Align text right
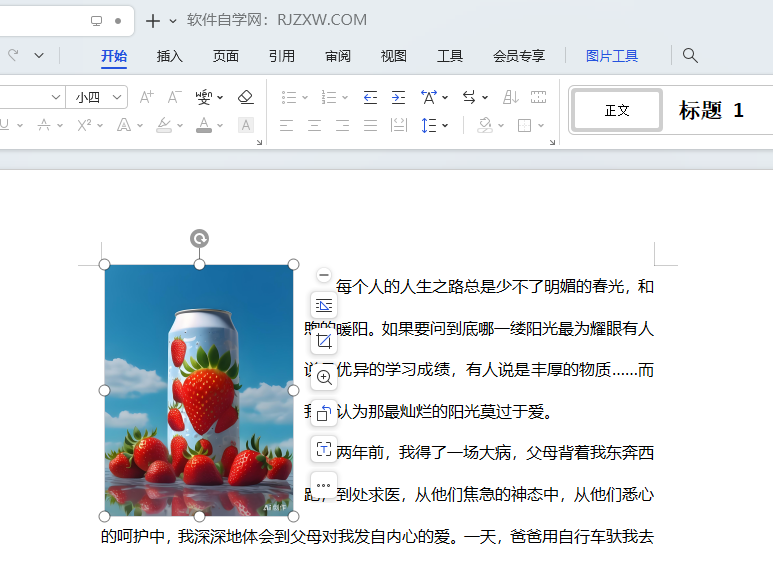Image resolution: width=773 pixels, height=562 pixels. (343, 125)
